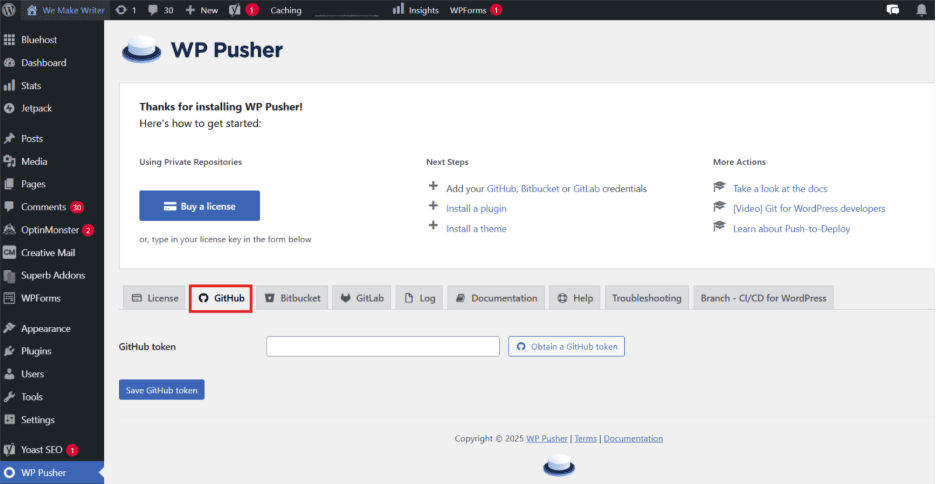Follow the GitHub credentials link

click(501, 189)
